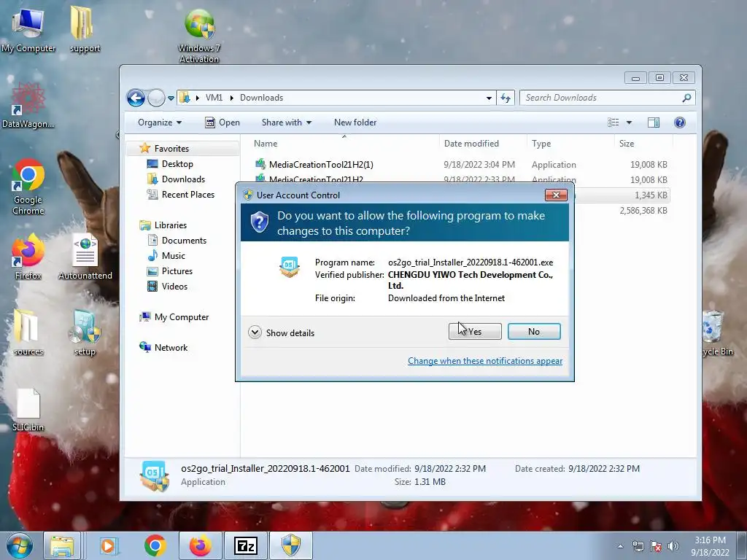Go back using Explorer back arrow
This screenshot has height=560, width=747.
tap(136, 98)
